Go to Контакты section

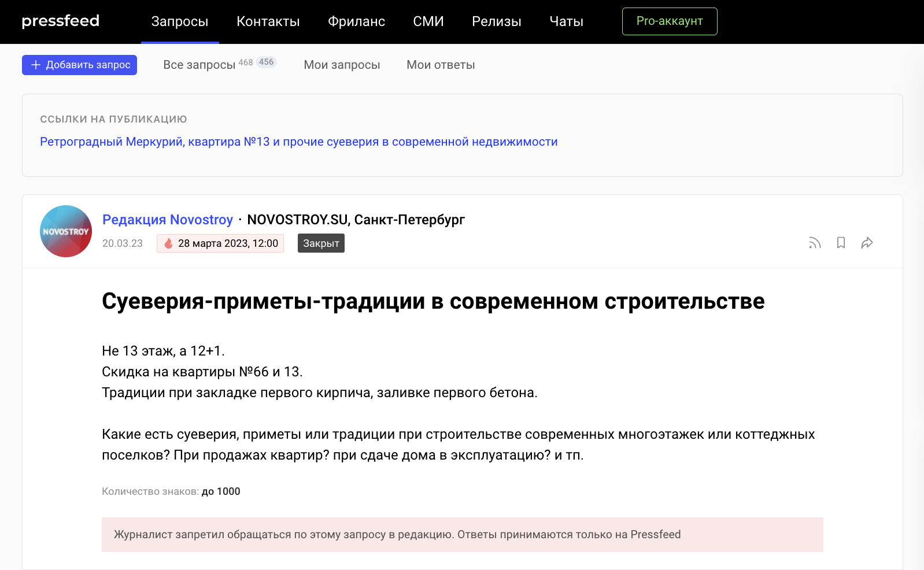point(268,21)
